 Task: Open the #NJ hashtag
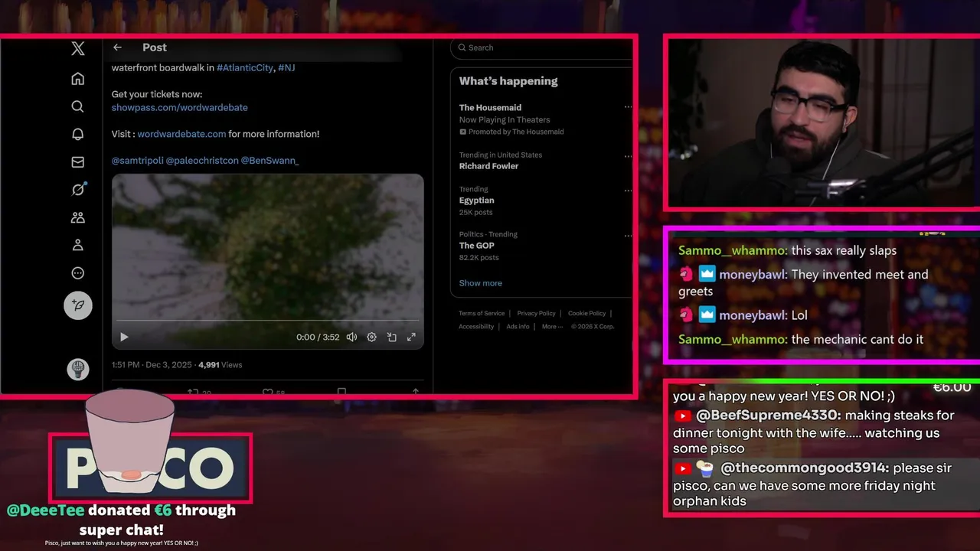286,68
